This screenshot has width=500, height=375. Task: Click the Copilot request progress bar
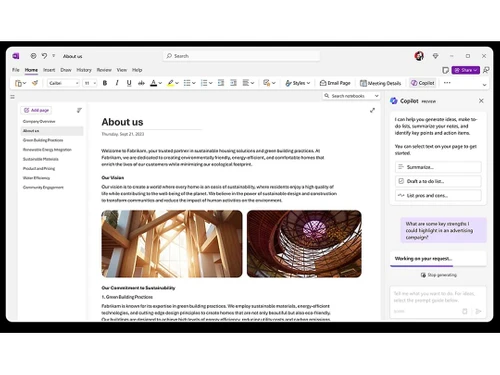click(438, 266)
